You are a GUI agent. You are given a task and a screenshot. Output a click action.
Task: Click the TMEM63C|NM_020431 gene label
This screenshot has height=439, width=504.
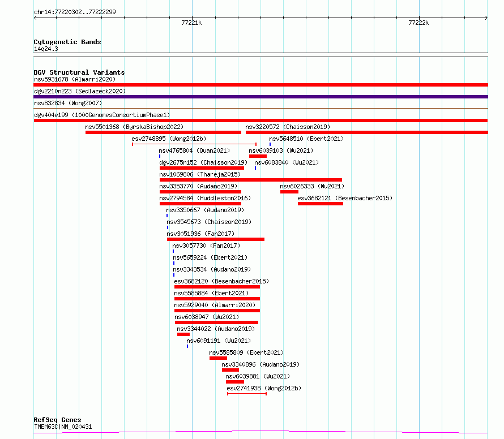coord(63,427)
